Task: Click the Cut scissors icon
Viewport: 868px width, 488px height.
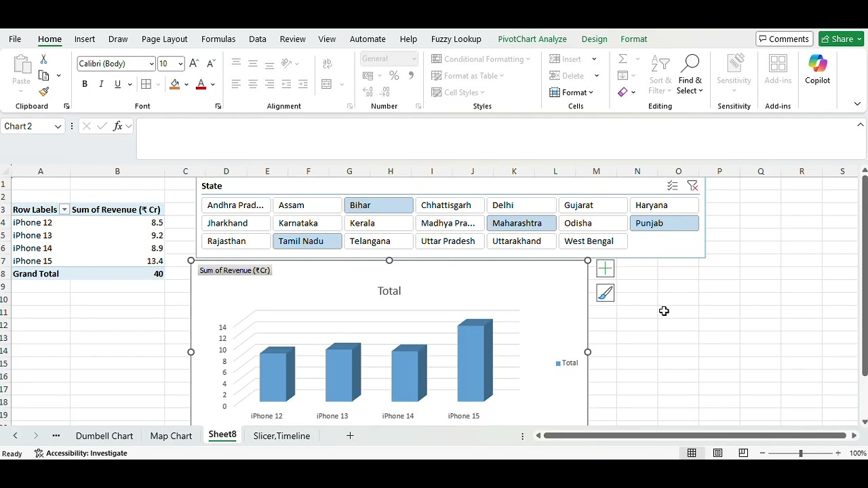Action: 44,60
